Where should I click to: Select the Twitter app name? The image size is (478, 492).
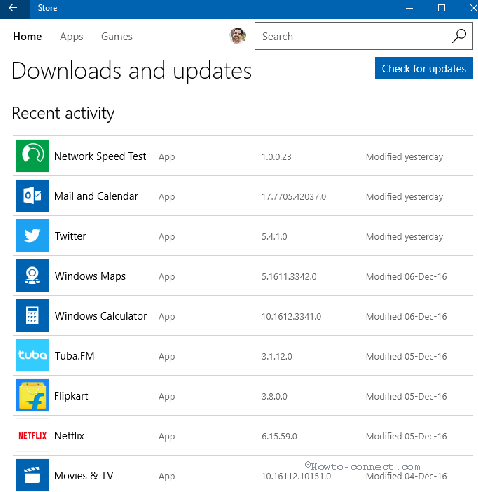pos(70,236)
